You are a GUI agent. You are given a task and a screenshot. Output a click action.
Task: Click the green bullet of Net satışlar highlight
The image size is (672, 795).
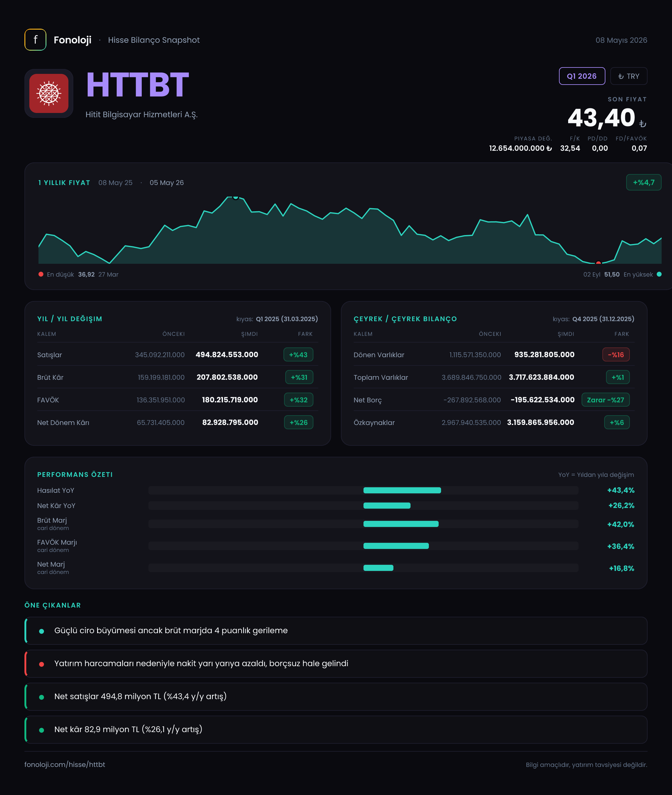point(42,697)
